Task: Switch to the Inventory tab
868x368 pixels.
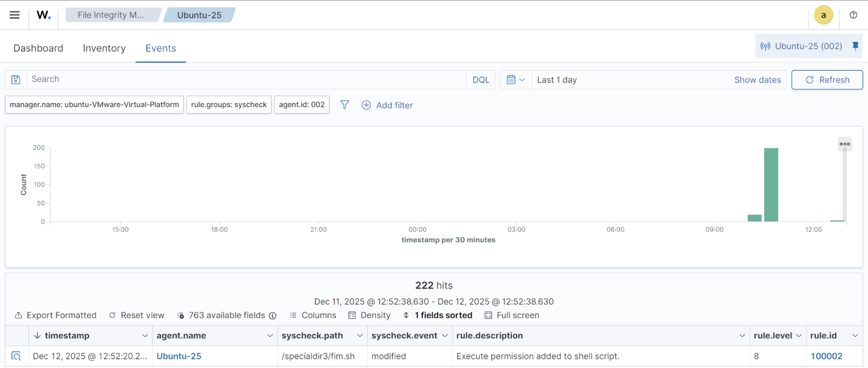Action: (x=104, y=48)
